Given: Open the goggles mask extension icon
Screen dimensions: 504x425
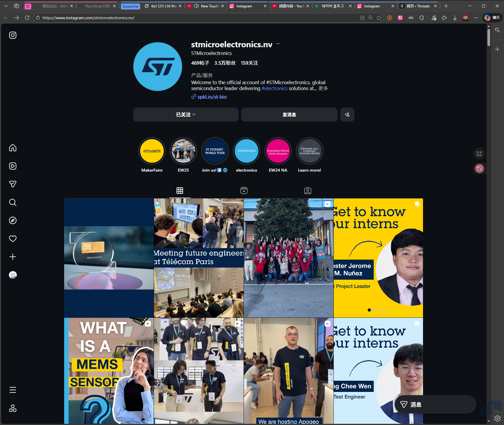Looking at the screenshot, I should [x=411, y=18].
